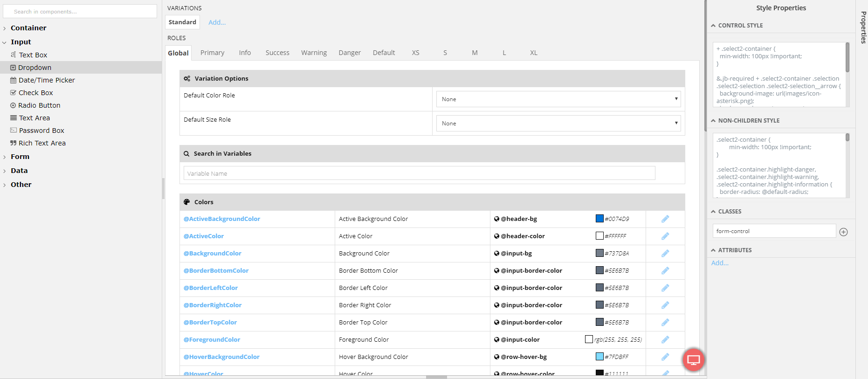Switch to the Danger role tab
868x379 pixels.
(349, 53)
